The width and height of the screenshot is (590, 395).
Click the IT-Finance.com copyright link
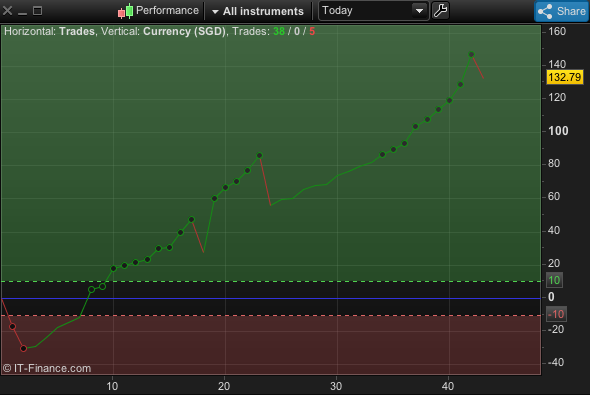47,368
